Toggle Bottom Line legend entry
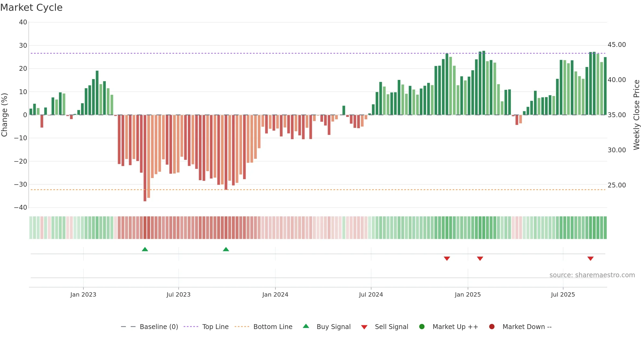Screen dimensions: 644x362 [264, 327]
